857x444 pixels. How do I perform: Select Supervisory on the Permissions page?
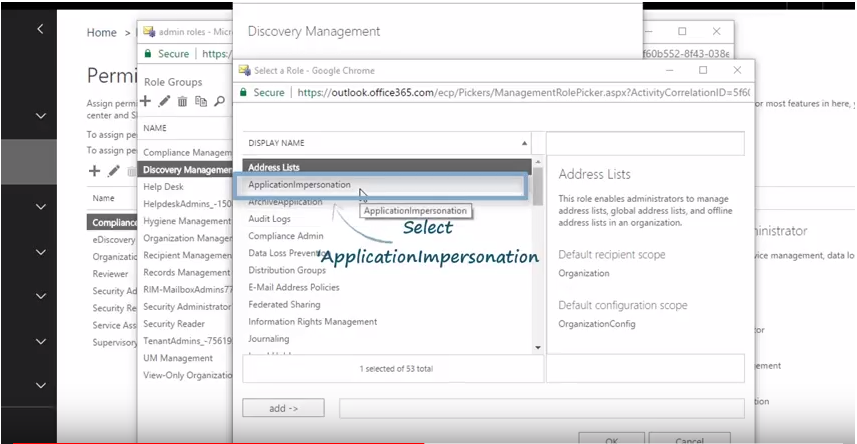(x=113, y=342)
